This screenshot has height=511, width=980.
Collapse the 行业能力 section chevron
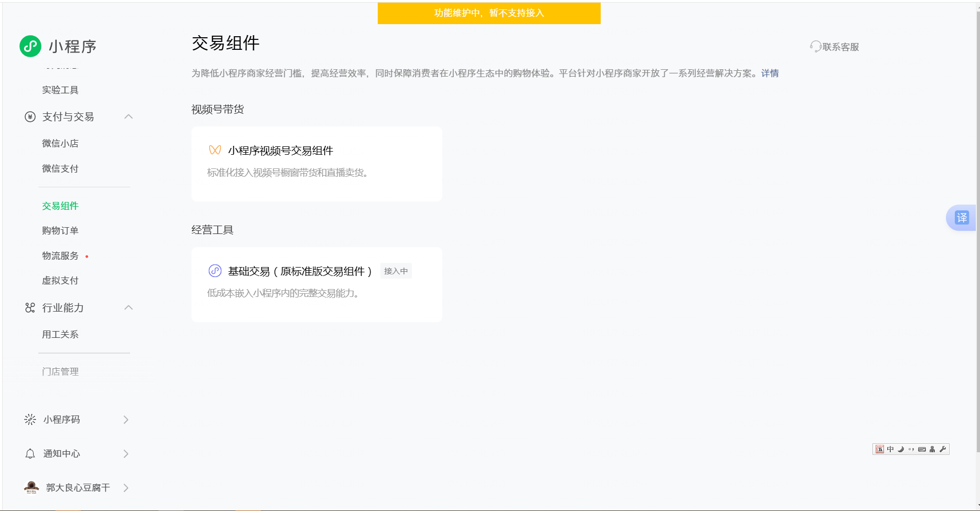129,307
